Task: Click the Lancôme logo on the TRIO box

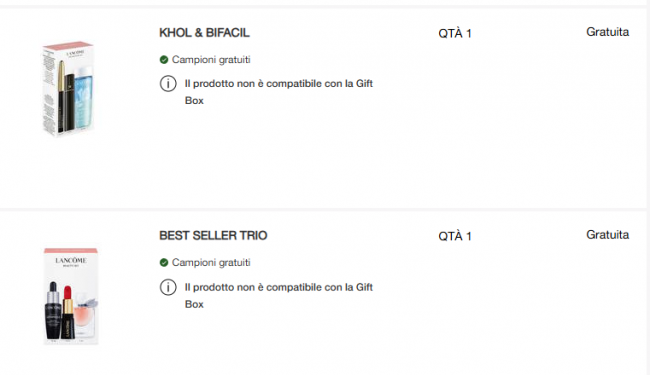Action: tap(71, 261)
